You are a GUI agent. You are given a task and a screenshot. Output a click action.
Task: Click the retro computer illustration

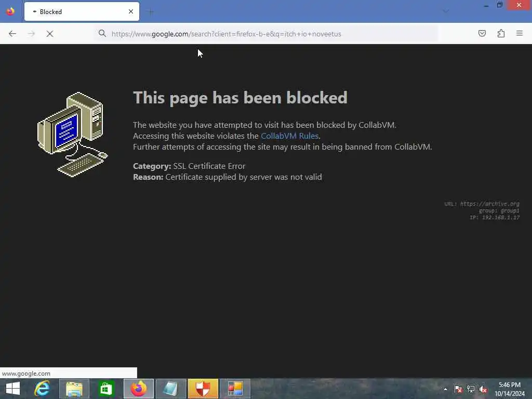tap(72, 135)
